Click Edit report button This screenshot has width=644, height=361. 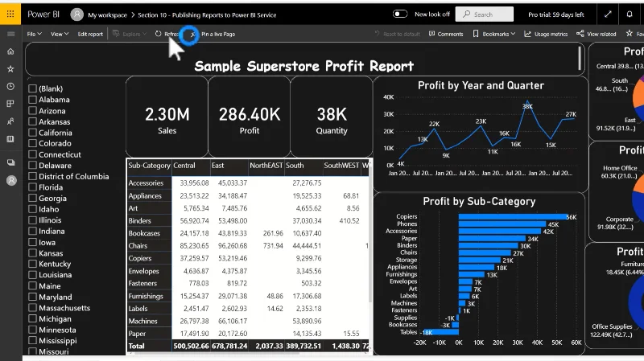coord(90,34)
